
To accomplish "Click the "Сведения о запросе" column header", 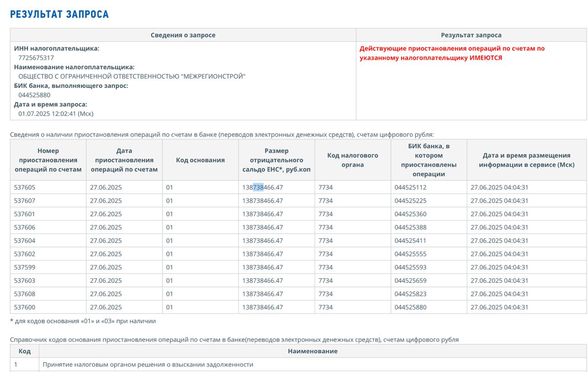I will point(183,35).
